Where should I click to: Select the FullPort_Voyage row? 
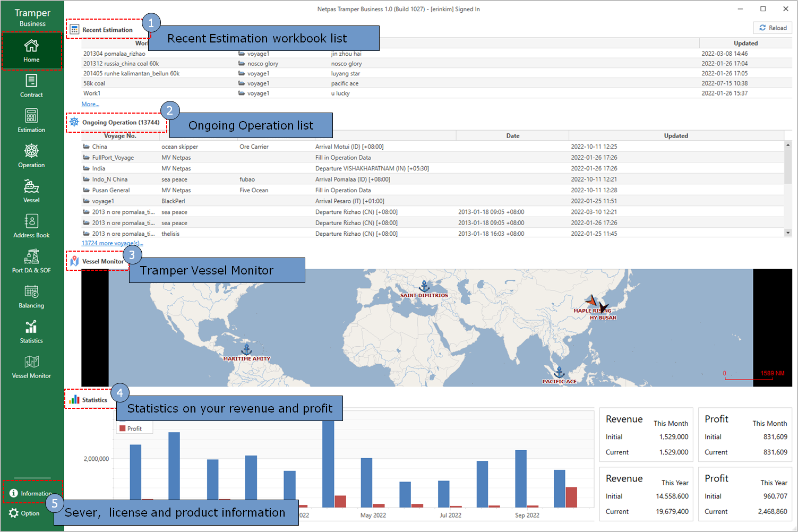433,158
